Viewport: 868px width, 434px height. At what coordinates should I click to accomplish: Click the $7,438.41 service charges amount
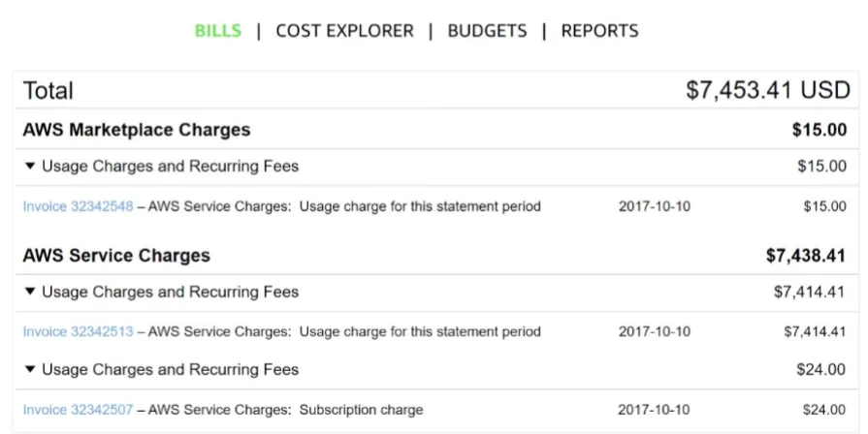pyautogui.click(x=806, y=256)
